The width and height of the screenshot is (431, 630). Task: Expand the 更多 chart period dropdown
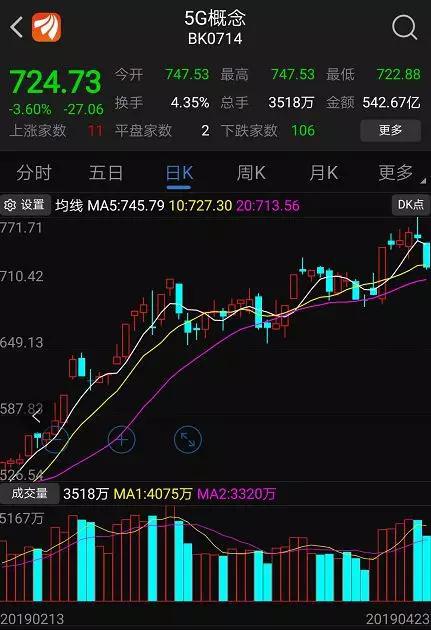(x=399, y=173)
